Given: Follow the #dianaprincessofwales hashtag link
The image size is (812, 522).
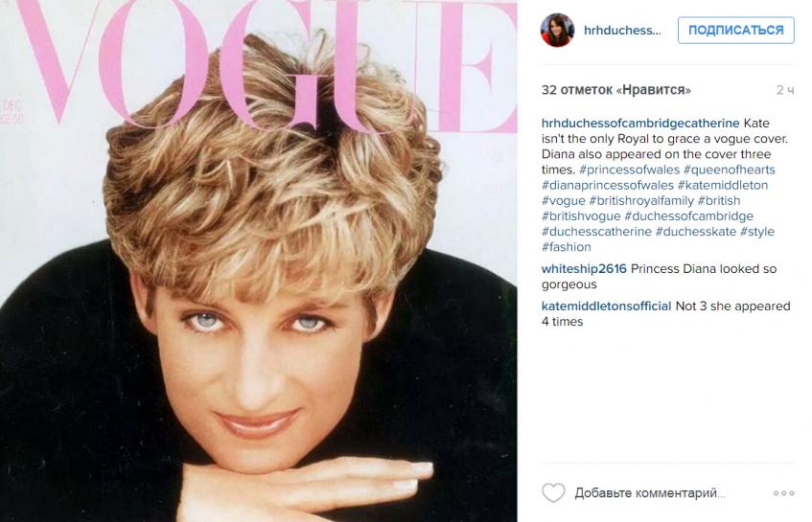Looking at the screenshot, I should (x=608, y=185).
